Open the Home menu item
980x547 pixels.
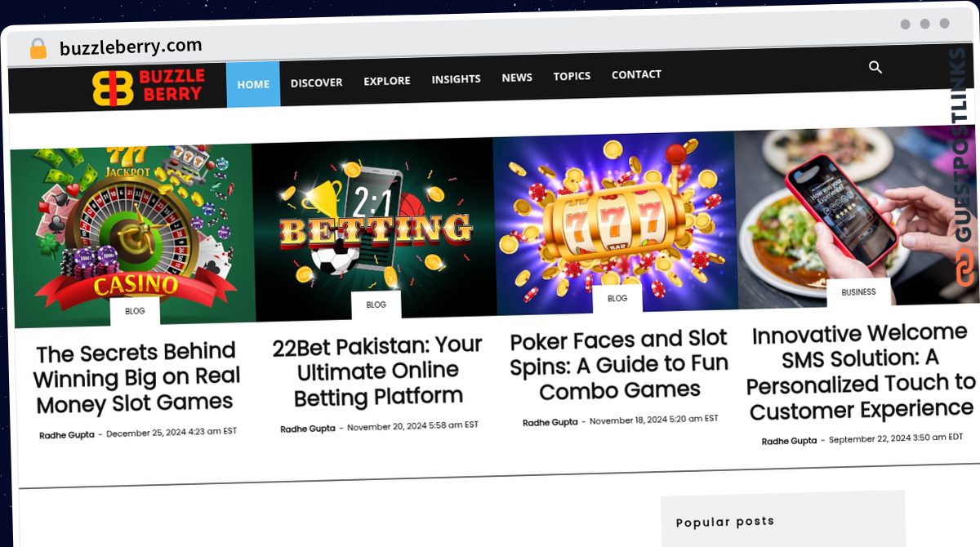(x=253, y=84)
